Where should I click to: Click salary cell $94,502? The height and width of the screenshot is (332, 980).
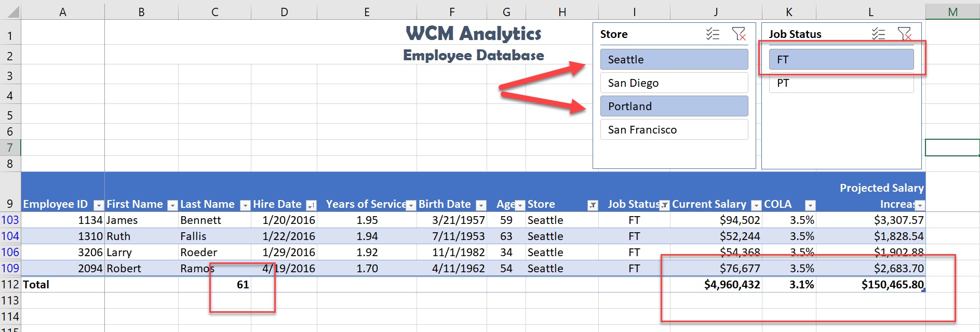pos(716,220)
